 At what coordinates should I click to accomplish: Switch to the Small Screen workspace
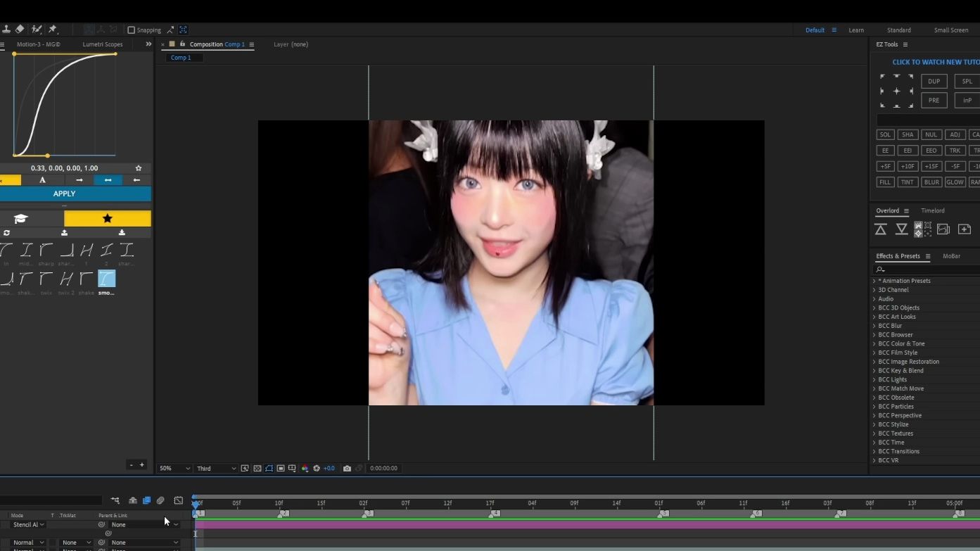coord(951,30)
